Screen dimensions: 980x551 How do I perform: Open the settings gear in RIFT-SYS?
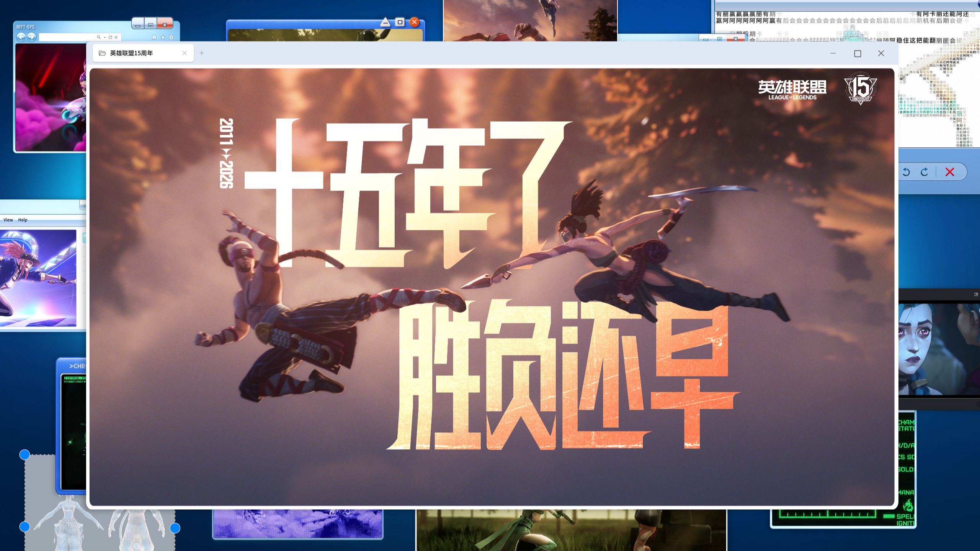coord(171,37)
